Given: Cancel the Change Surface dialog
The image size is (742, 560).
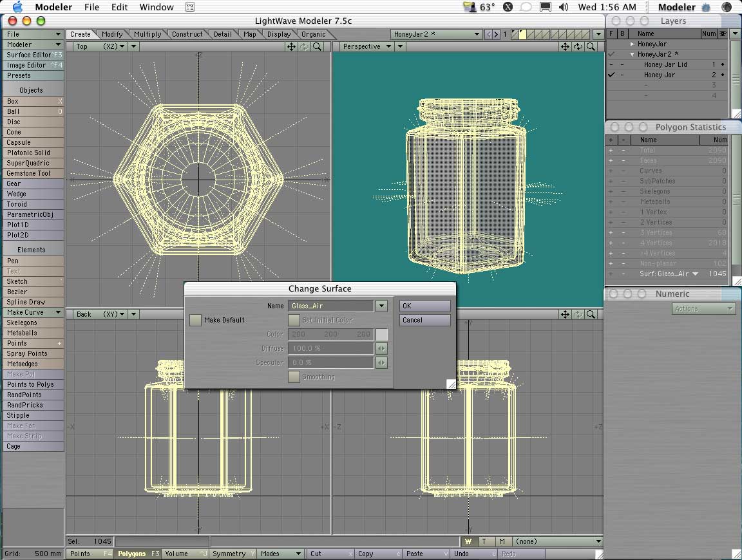Looking at the screenshot, I should [425, 320].
